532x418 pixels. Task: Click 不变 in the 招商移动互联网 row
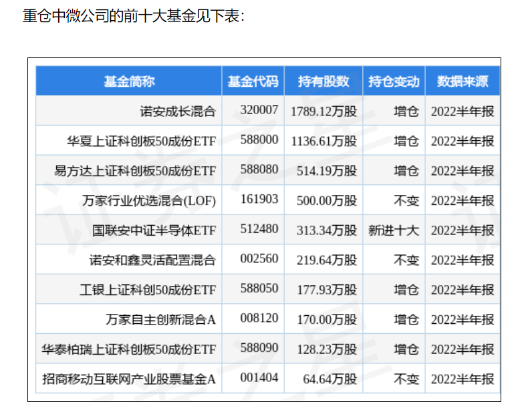point(406,379)
